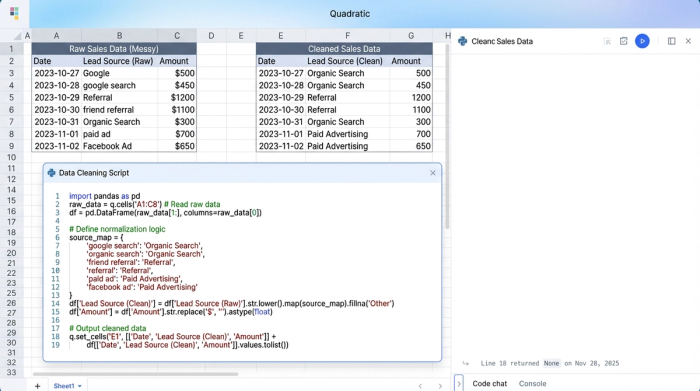Click the 'Raw Sales Data (Messy)' table title
Image resolution: width=700 pixels, height=391 pixels.
[114, 49]
